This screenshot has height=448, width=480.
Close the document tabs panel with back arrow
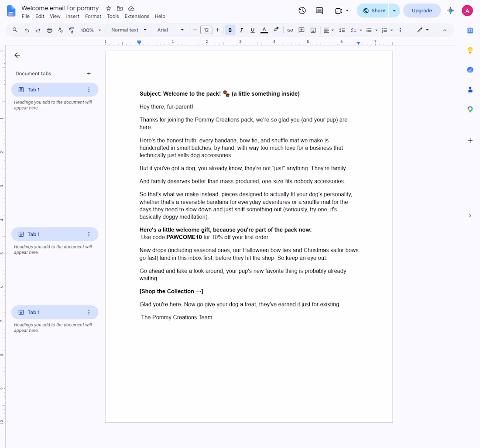pos(17,55)
